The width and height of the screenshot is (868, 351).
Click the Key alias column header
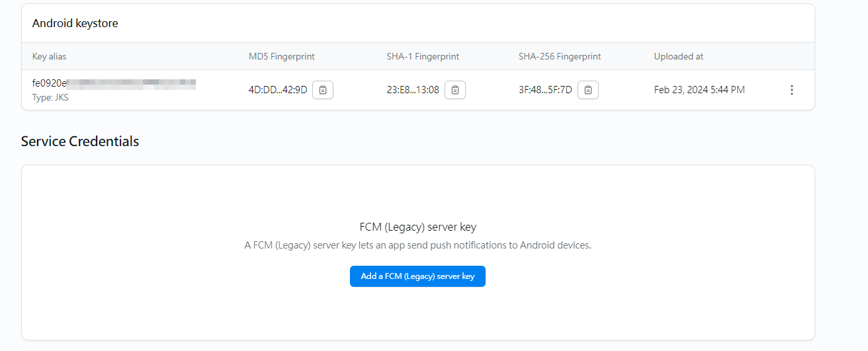50,57
